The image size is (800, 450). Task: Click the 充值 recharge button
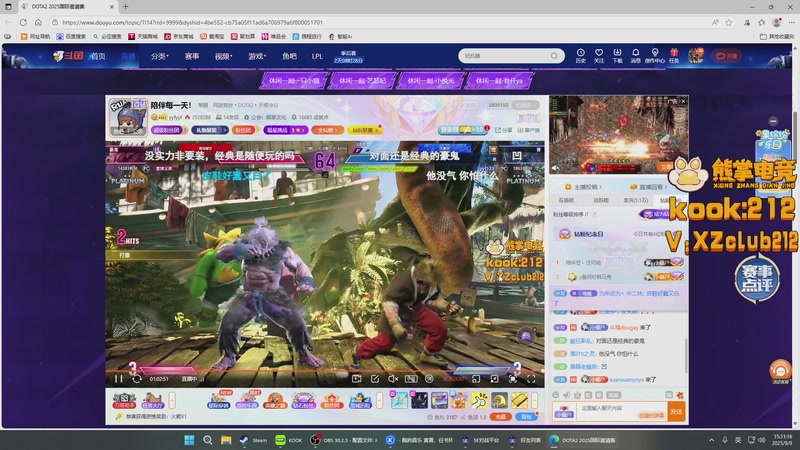[501, 417]
